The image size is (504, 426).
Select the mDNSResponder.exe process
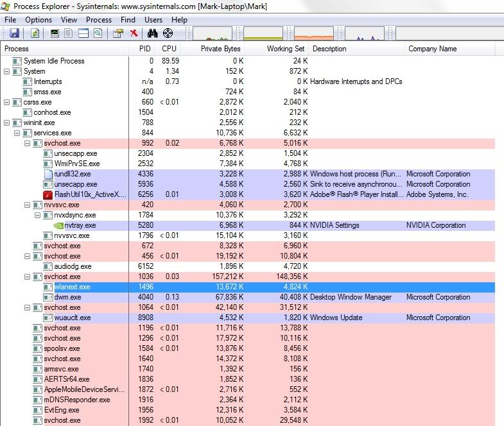coord(247,400)
